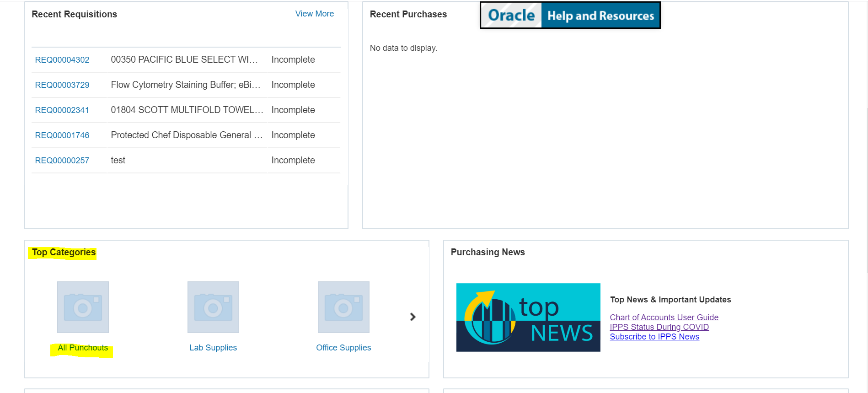Open the Oracle Help and Resources banner

(x=570, y=15)
